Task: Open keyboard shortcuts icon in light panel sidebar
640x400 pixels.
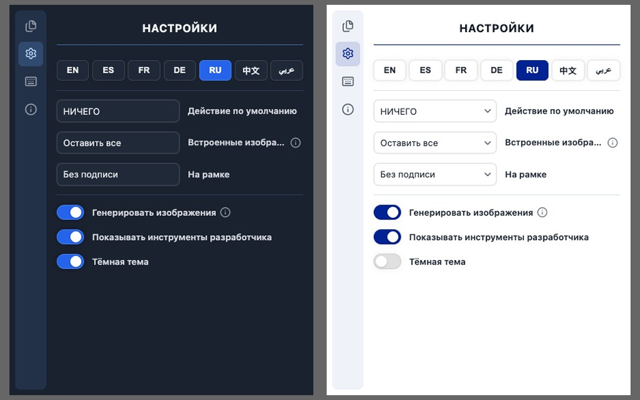Action: click(348, 81)
